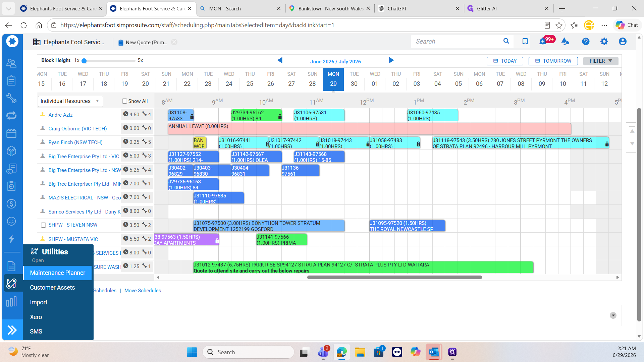644x362 pixels.
Task: Click the browser Refresh button
Action: [x=23, y=25]
